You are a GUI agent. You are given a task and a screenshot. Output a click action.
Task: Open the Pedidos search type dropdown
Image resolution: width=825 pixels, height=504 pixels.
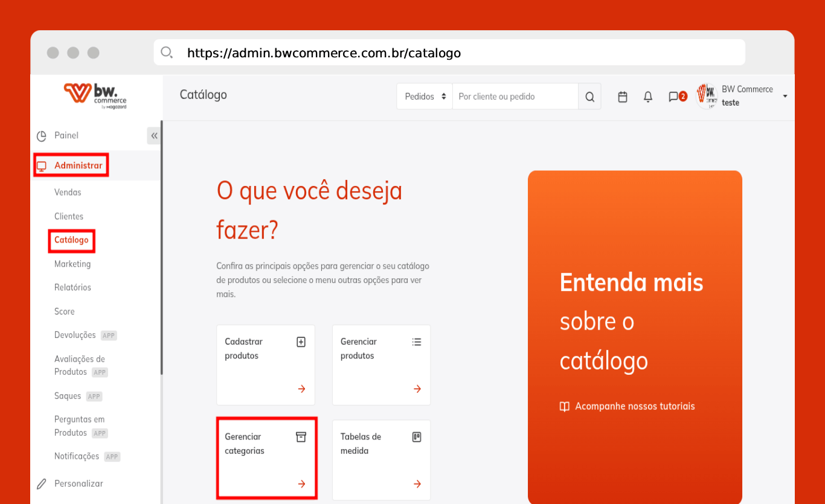pos(425,97)
